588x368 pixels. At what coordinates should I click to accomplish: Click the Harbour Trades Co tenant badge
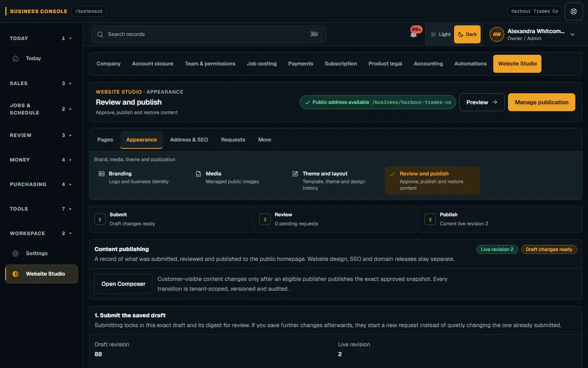point(535,11)
